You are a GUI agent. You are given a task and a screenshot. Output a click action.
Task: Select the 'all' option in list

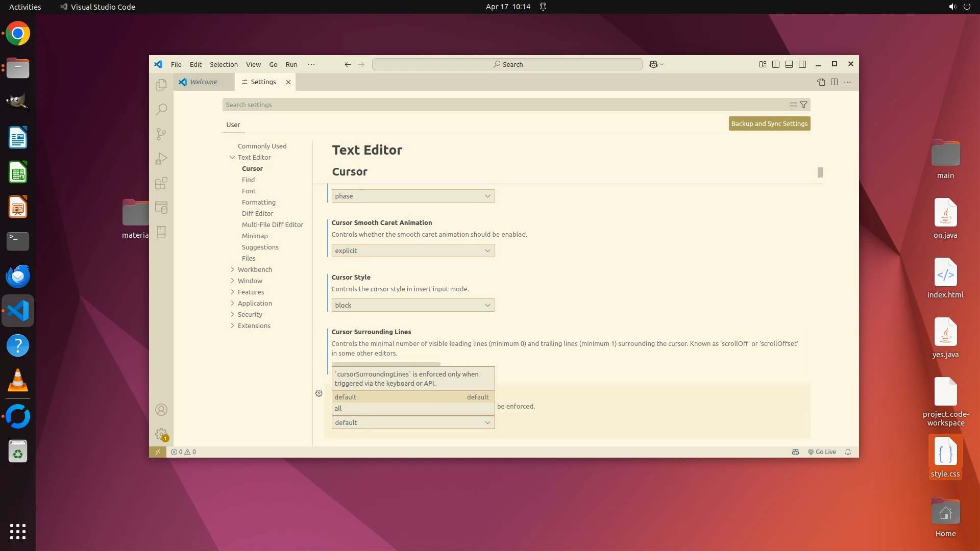[x=338, y=408]
